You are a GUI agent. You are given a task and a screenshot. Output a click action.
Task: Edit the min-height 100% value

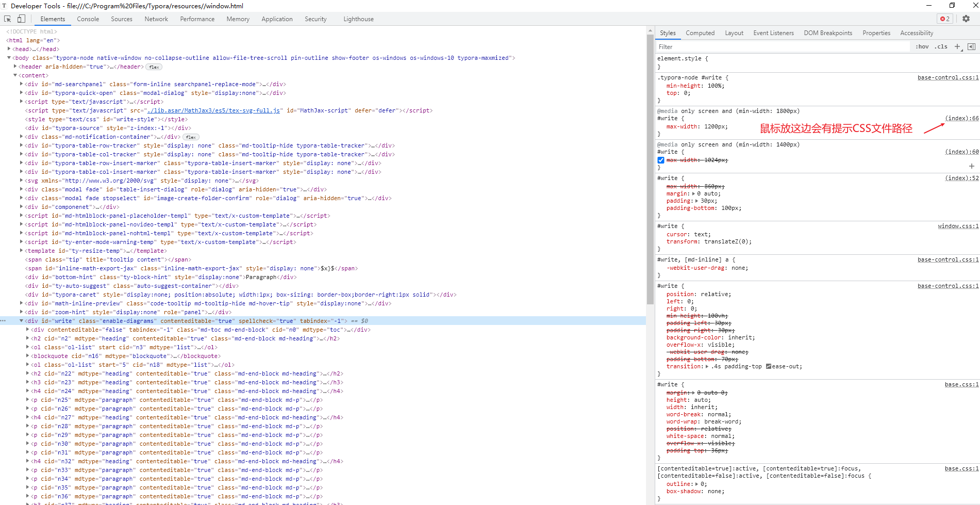coord(714,86)
